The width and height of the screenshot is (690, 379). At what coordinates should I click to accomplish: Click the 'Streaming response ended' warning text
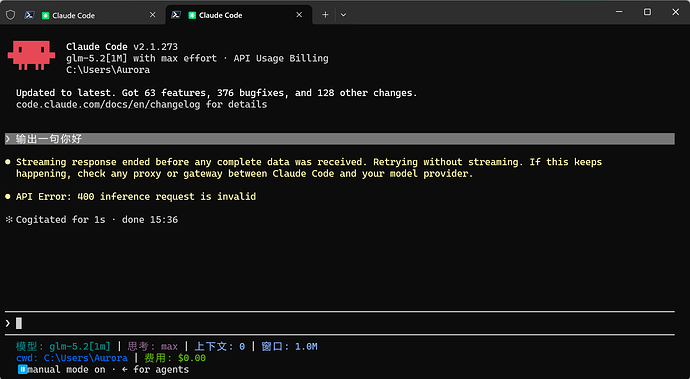point(309,168)
